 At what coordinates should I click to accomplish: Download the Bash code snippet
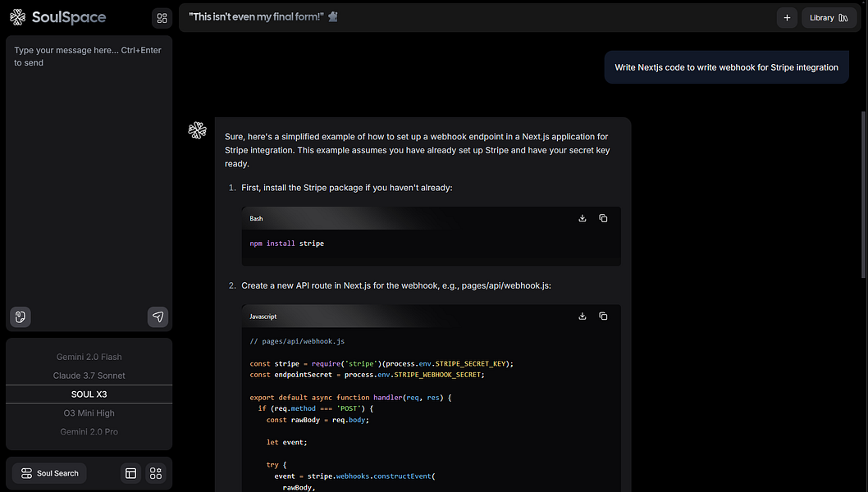click(582, 218)
